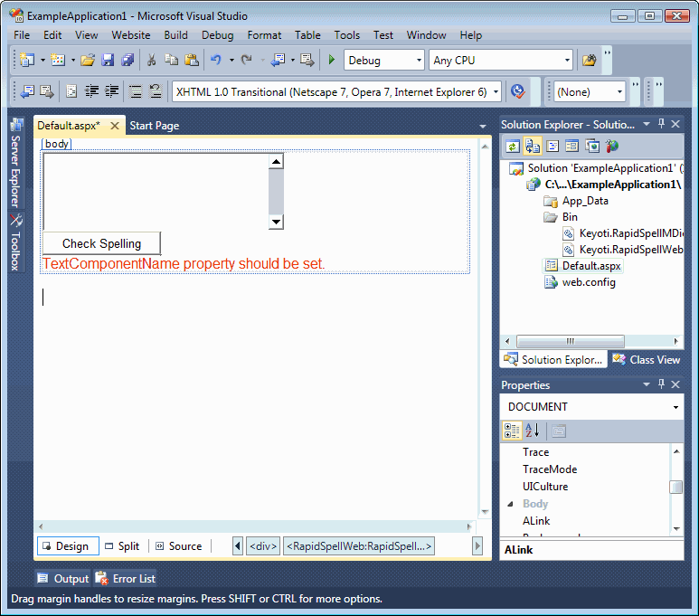Click the Solution Explorer horizontal scrollbar thumb
The height and width of the screenshot is (616, 699).
(571, 342)
